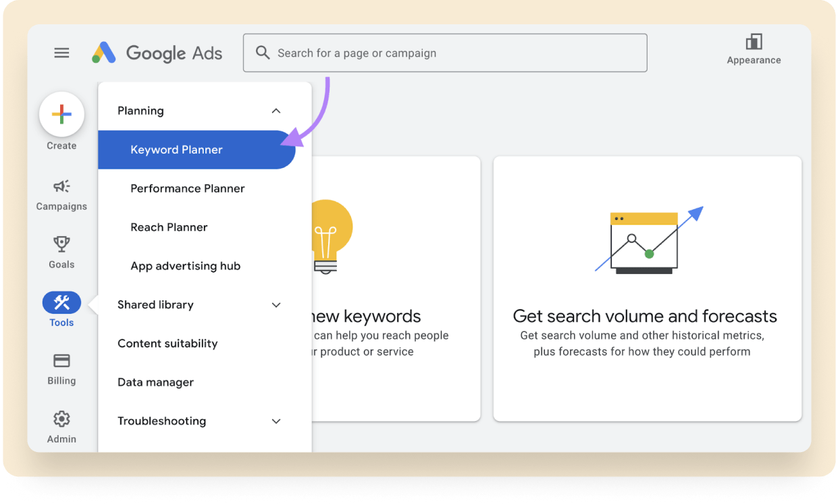Click the Create plus button
The image size is (838, 504).
pyautogui.click(x=61, y=114)
